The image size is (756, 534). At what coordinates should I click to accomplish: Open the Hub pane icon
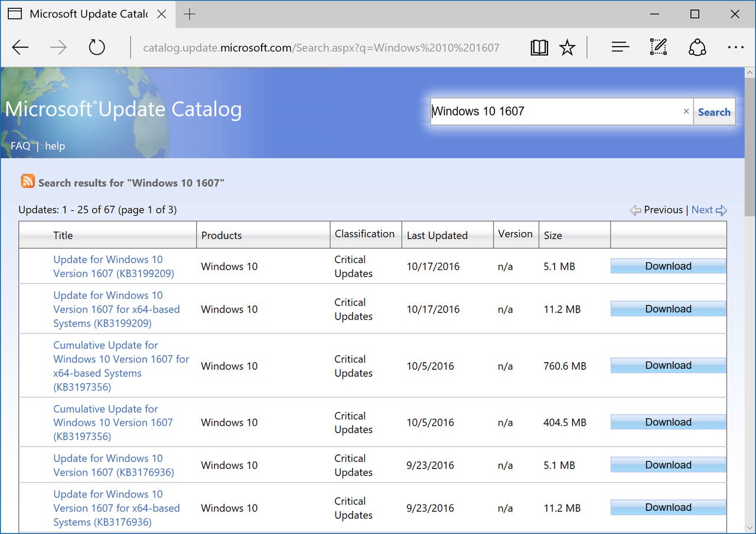(620, 47)
